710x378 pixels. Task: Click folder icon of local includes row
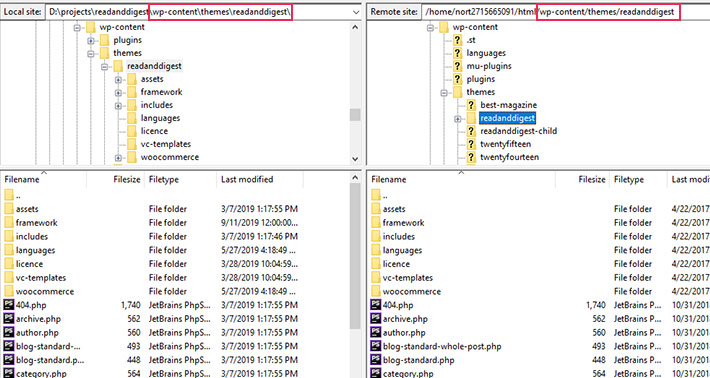tap(9, 236)
